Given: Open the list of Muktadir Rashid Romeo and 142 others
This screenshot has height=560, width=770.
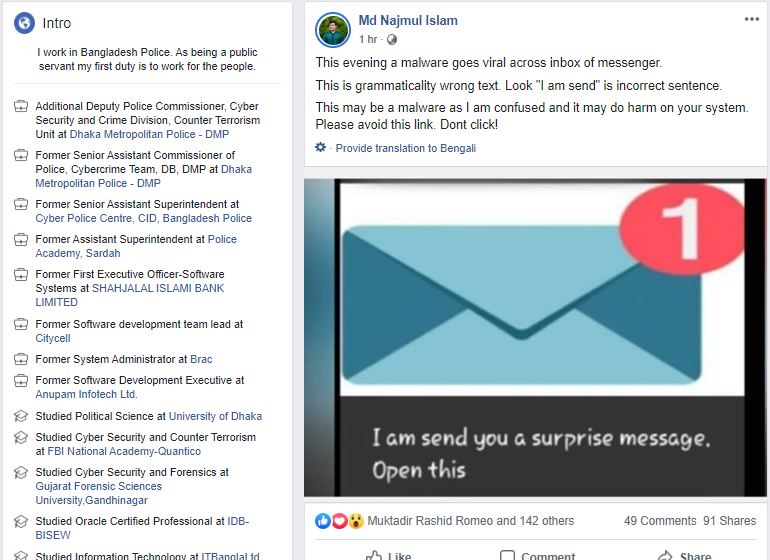Looking at the screenshot, I should [470, 521].
